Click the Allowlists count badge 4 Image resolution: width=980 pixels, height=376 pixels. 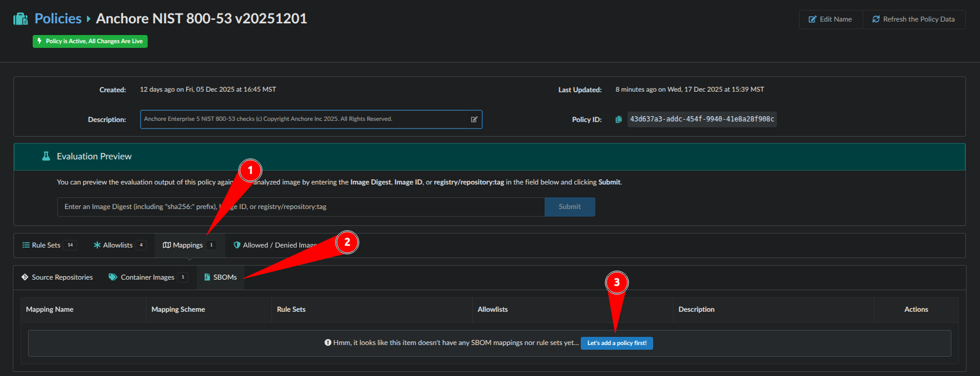coord(141,245)
